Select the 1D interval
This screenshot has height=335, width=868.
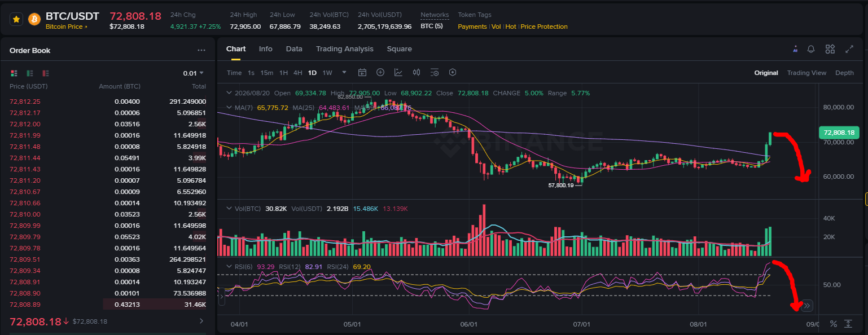click(x=312, y=73)
